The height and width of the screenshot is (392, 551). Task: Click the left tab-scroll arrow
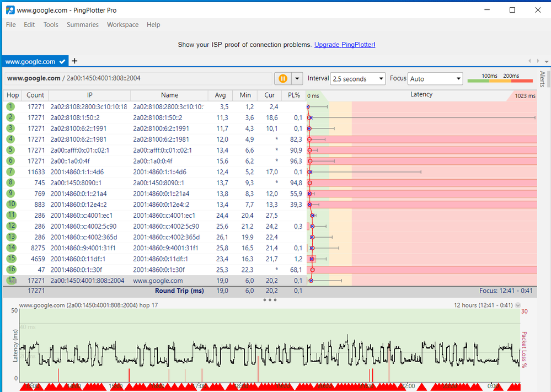529,61
